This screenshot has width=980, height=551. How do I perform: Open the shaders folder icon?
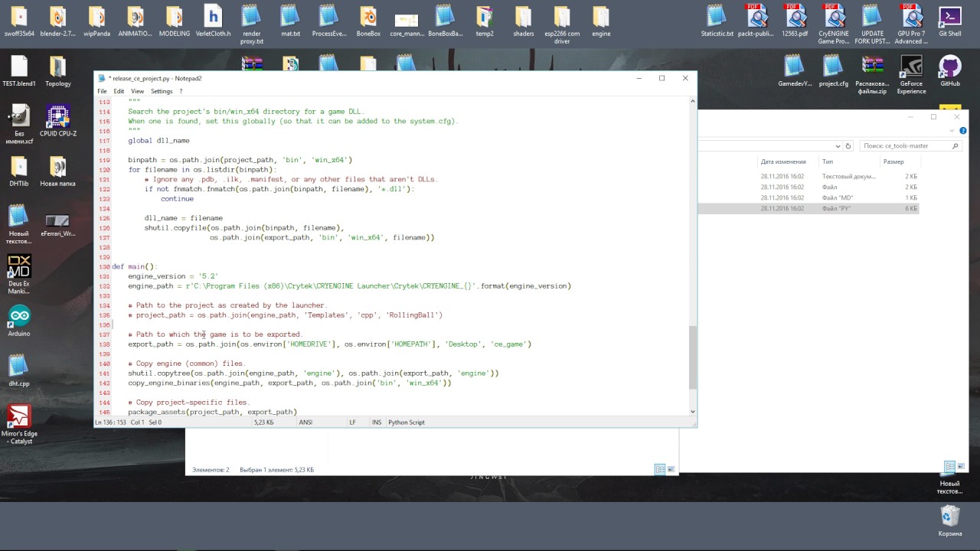click(x=523, y=21)
